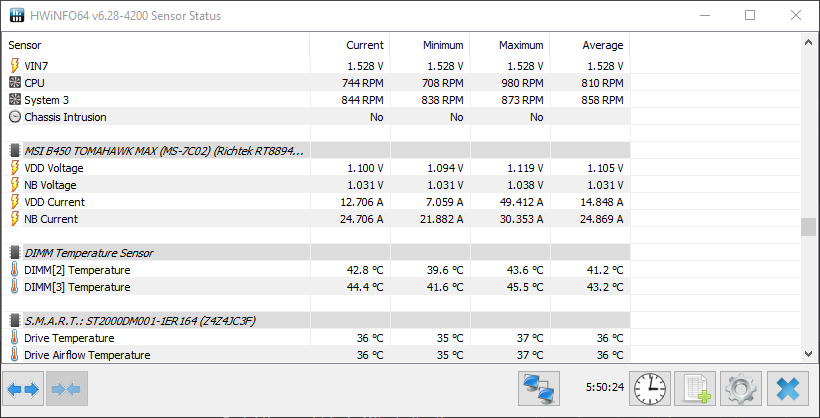Click the S.M.A.R.T. drive chip icon
The width and height of the screenshot is (820, 418).
click(15, 321)
